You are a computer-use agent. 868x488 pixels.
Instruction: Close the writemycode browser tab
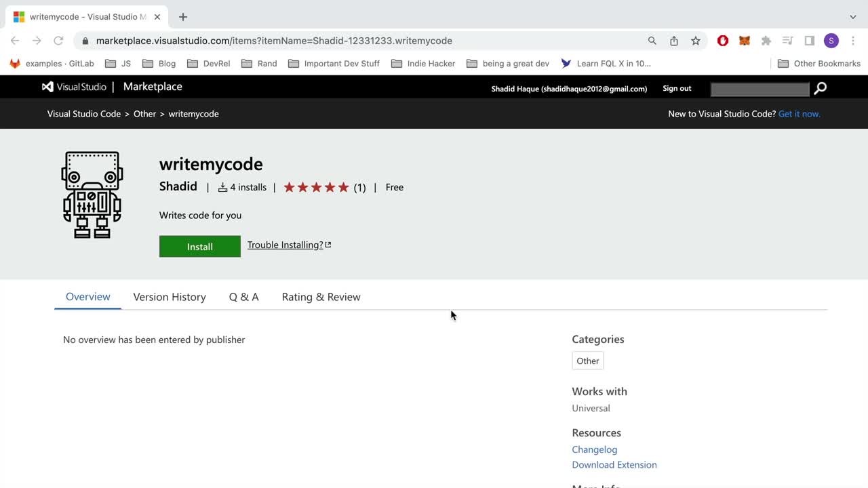(157, 17)
